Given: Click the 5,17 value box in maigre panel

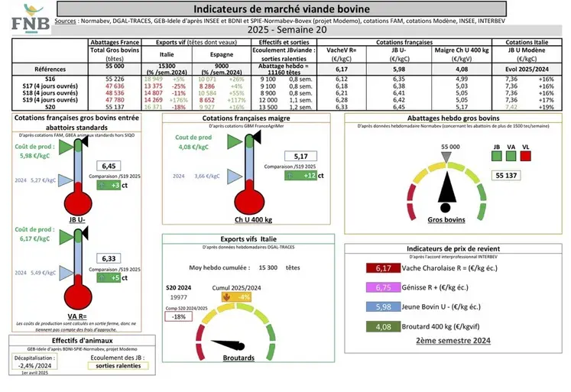Looking at the screenshot, I should [x=301, y=156].
